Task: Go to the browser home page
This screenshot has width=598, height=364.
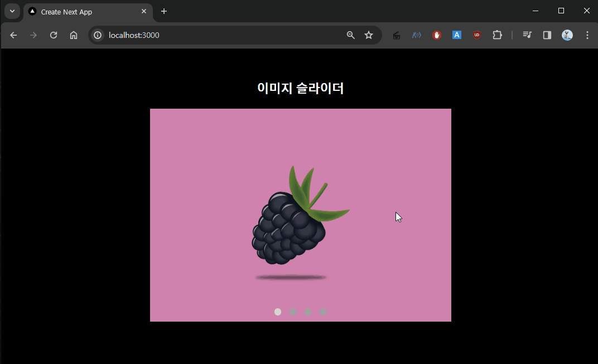Action: [x=74, y=35]
